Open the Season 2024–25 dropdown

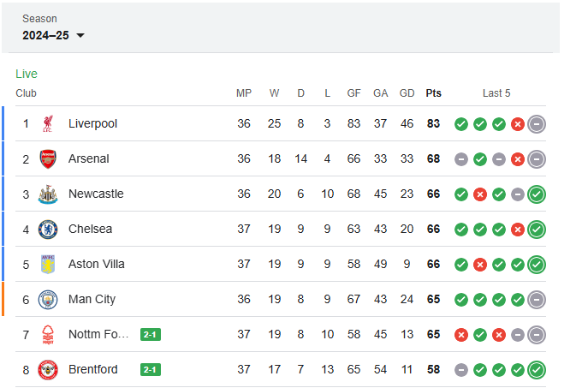point(53,35)
